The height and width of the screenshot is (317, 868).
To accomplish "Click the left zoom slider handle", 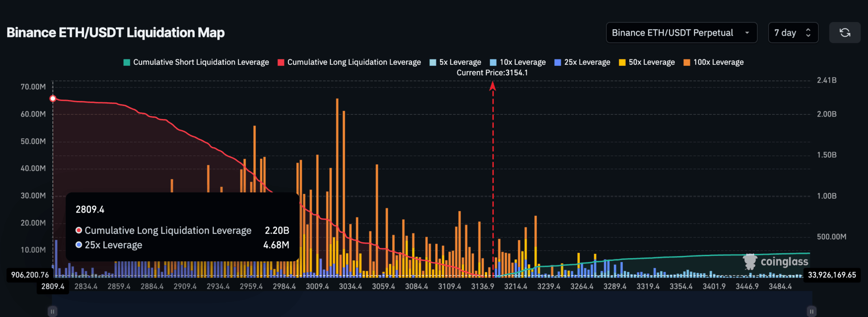I will tap(53, 311).
